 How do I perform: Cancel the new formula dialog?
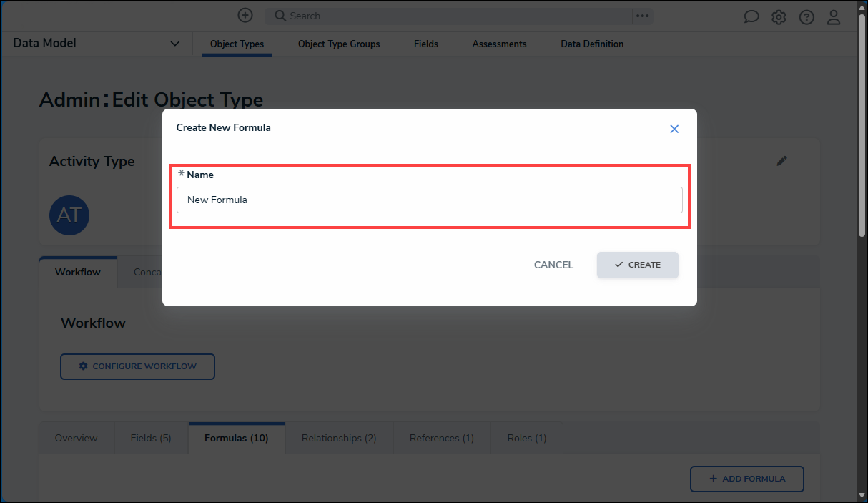point(553,265)
